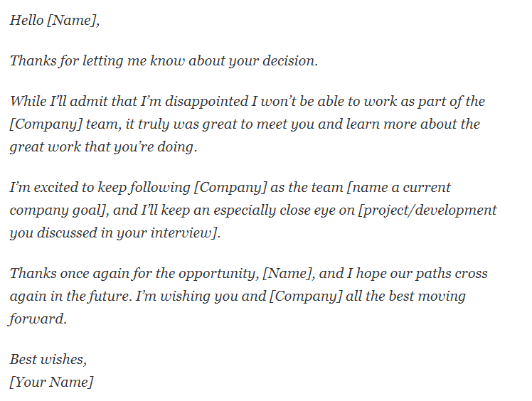This screenshot has width=532, height=401.
Task: Click the word "interview]" in the third paragraph
Action: pyautogui.click(x=185, y=233)
